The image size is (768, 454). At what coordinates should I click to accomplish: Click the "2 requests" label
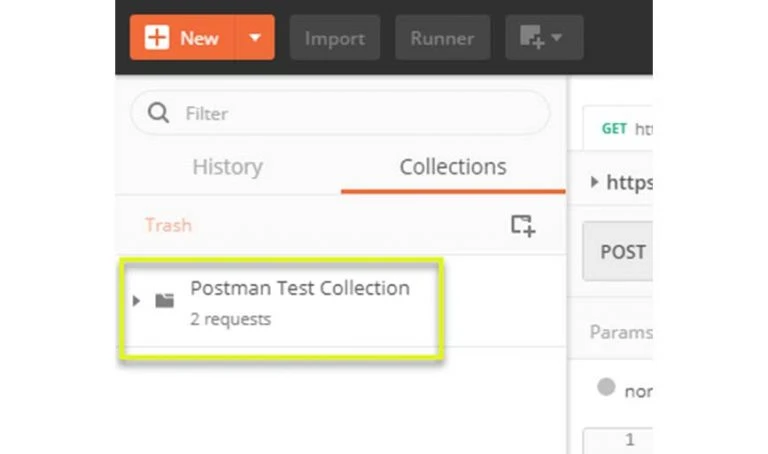pyautogui.click(x=230, y=320)
